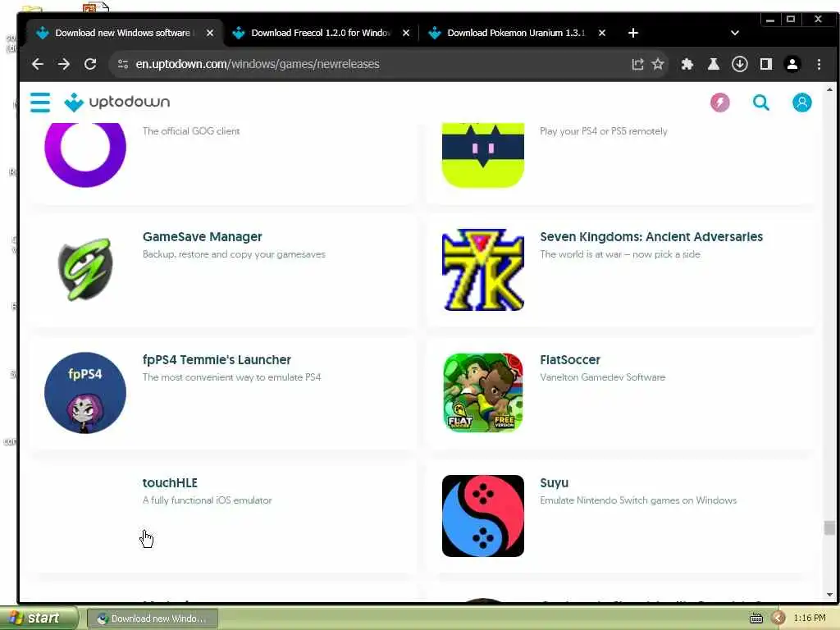The height and width of the screenshot is (630, 840).
Task: Click 'The most convenient way to emulate PS4'
Action: pyautogui.click(x=231, y=377)
